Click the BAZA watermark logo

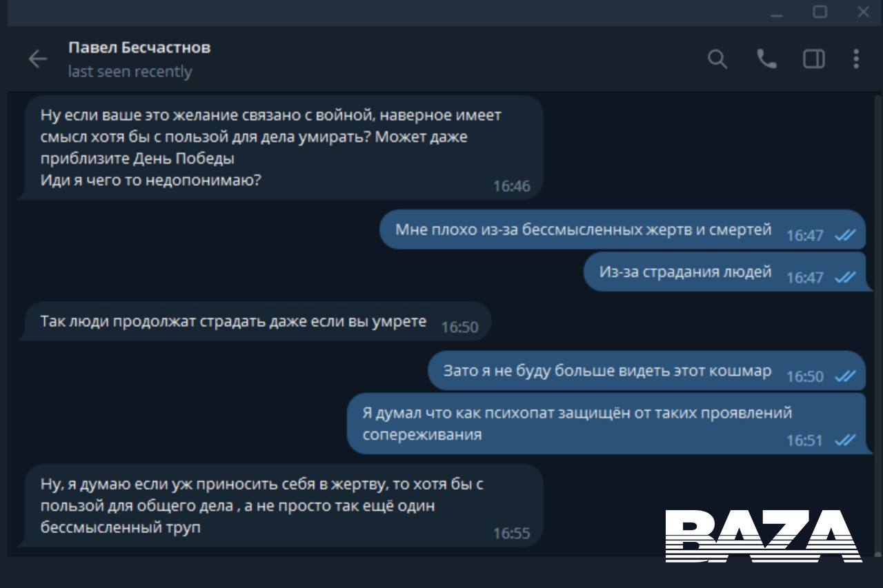click(x=764, y=536)
